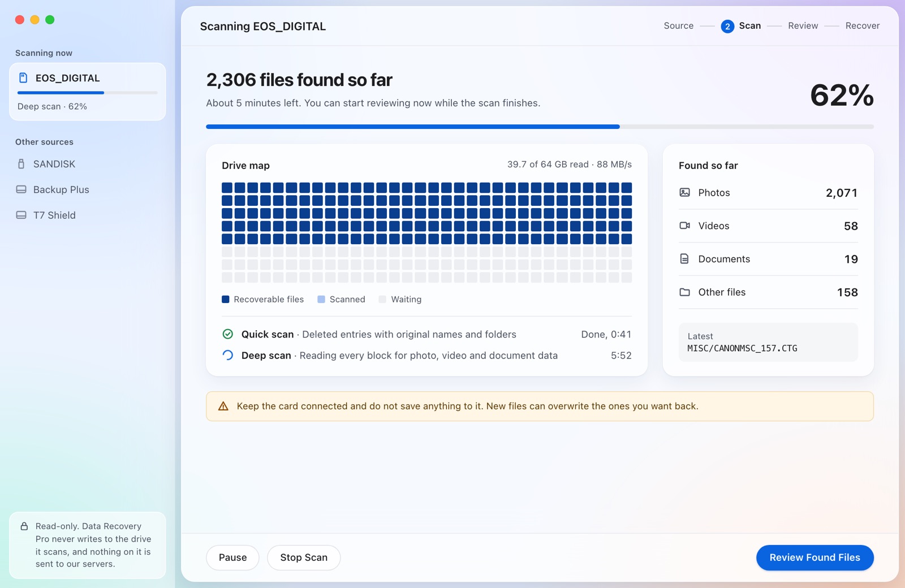Click the main scan progress bar

[540, 127]
